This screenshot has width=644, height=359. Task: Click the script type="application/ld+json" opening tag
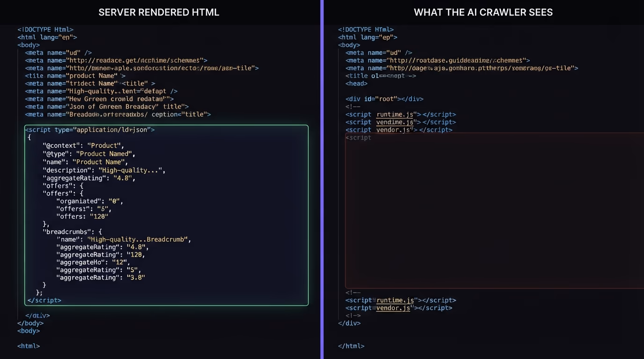coord(90,129)
